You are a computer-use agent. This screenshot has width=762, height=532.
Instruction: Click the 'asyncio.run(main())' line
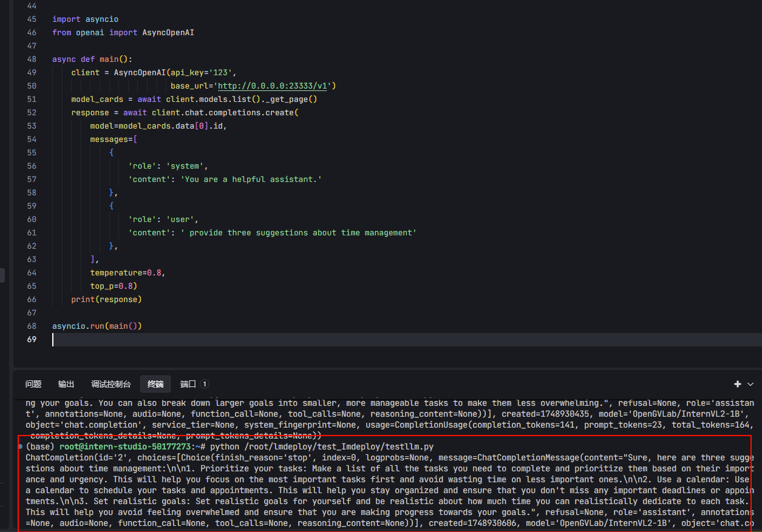97,326
